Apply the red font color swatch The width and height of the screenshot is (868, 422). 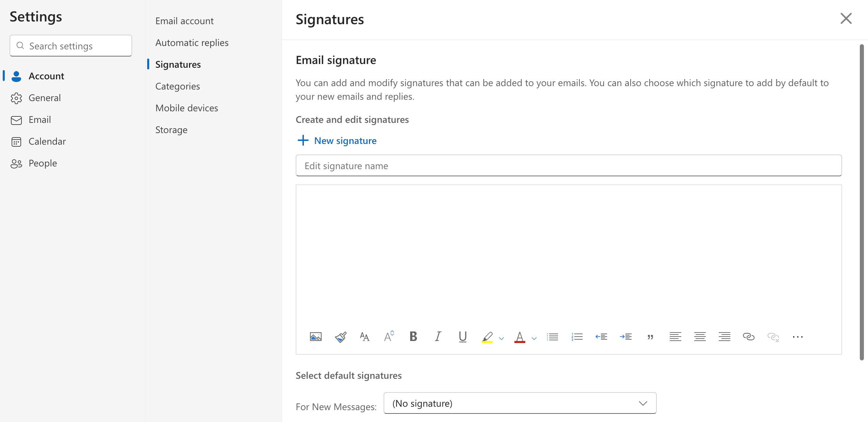[520, 337]
